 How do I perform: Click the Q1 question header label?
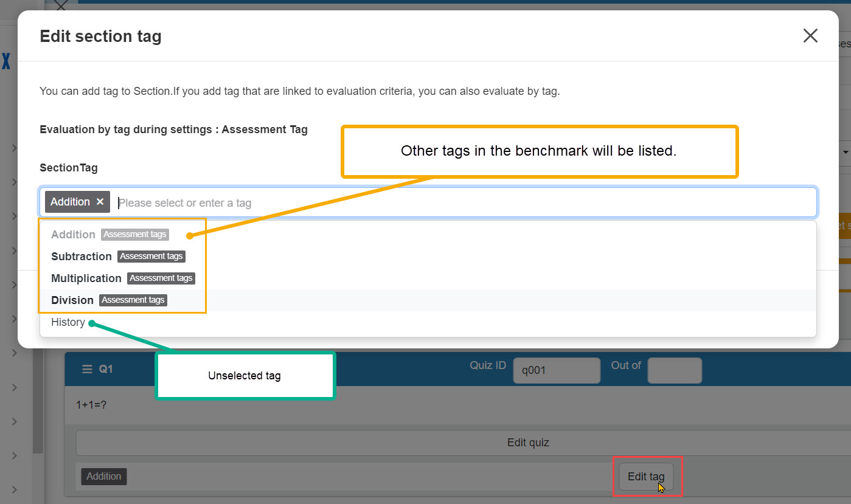click(106, 369)
